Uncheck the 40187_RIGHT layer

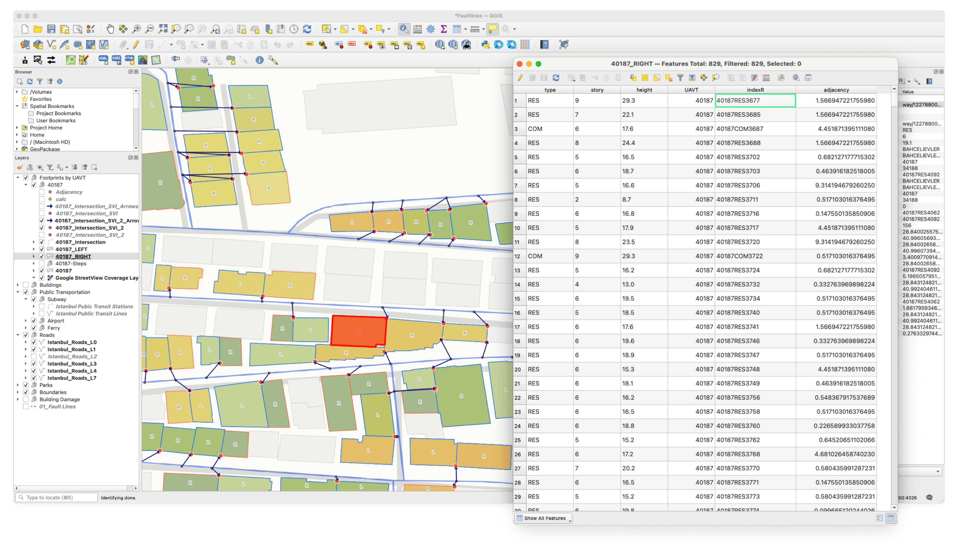tap(42, 256)
